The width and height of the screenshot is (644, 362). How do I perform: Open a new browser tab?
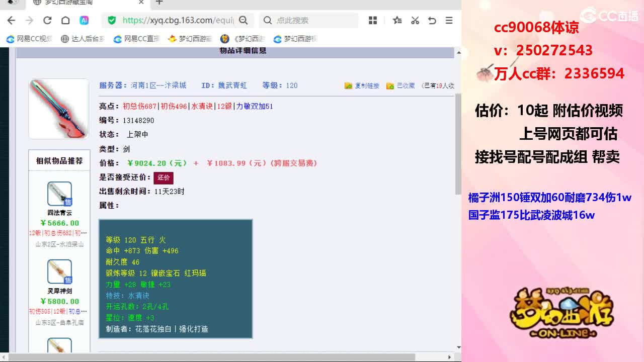tap(159, 3)
